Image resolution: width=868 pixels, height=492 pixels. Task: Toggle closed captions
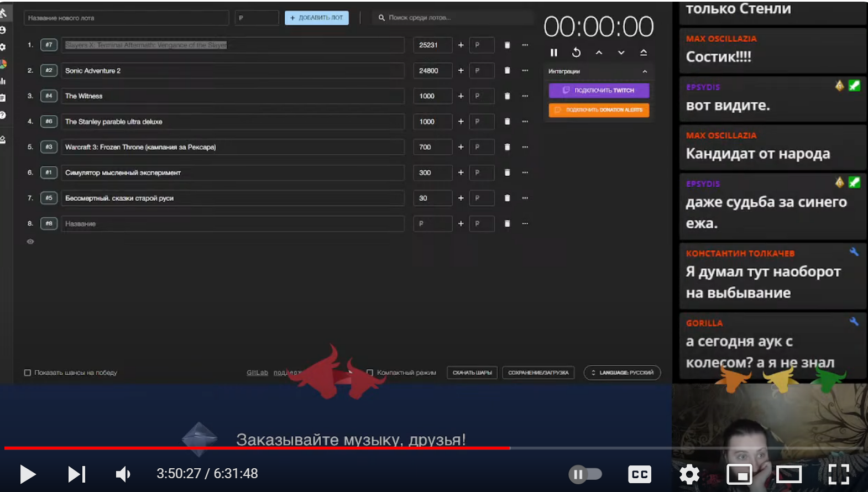coord(640,474)
